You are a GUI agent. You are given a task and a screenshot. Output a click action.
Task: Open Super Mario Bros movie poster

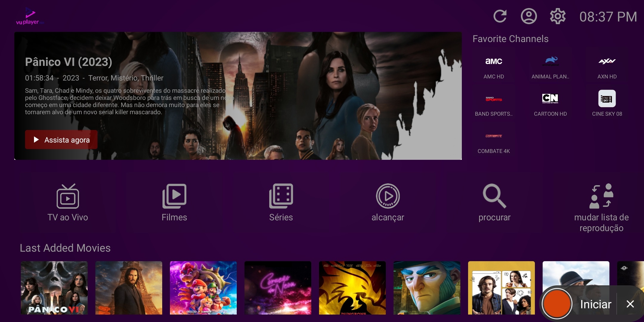point(203,288)
